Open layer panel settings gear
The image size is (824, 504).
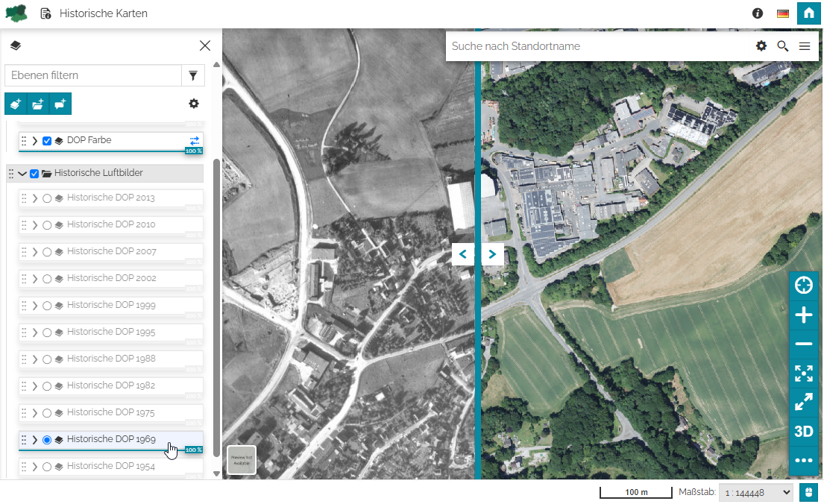194,104
